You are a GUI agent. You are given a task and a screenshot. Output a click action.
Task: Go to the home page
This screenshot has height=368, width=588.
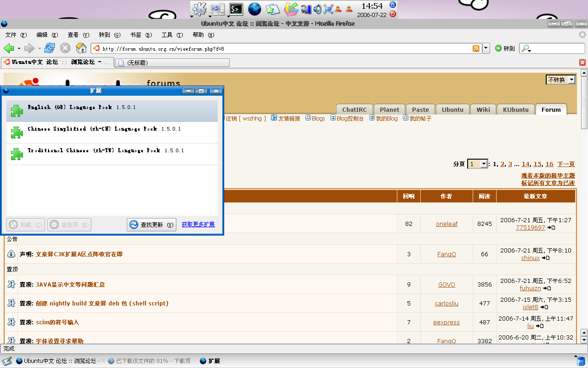(x=81, y=48)
